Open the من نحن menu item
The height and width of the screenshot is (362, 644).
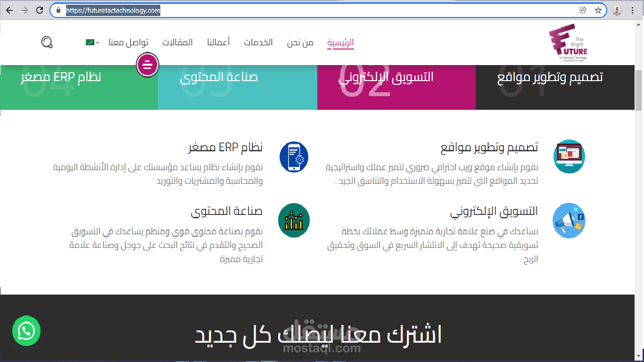pos(300,42)
